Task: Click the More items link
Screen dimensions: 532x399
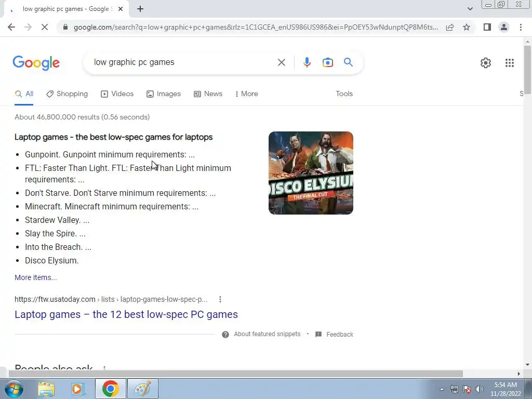Action: (36, 277)
